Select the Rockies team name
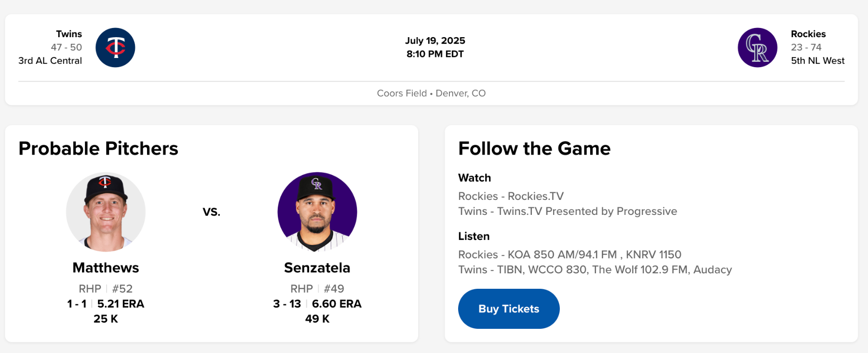Viewport: 868px width, 353px height. [x=808, y=34]
